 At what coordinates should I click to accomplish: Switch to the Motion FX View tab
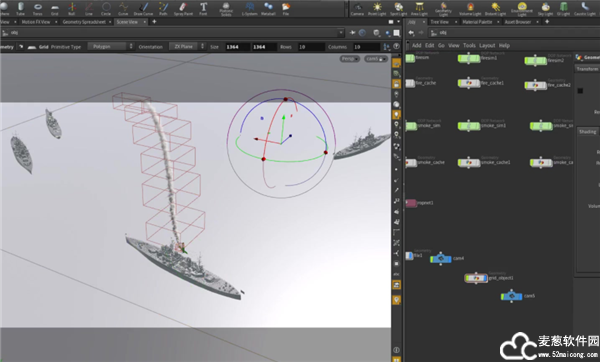[x=36, y=22]
